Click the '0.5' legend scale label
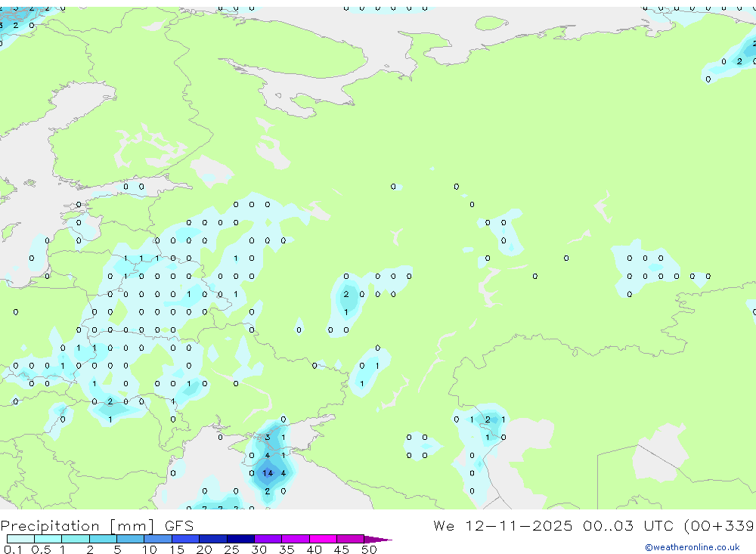 [x=41, y=549]
